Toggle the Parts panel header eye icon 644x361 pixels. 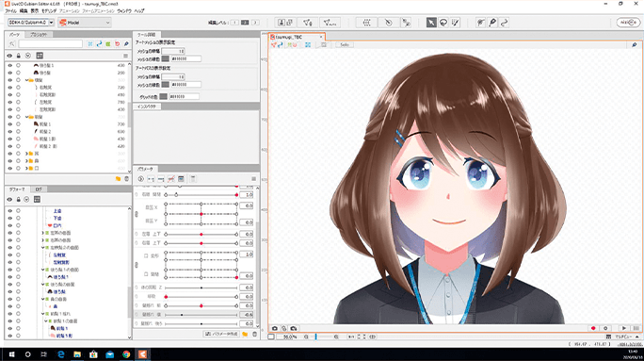click(9, 56)
